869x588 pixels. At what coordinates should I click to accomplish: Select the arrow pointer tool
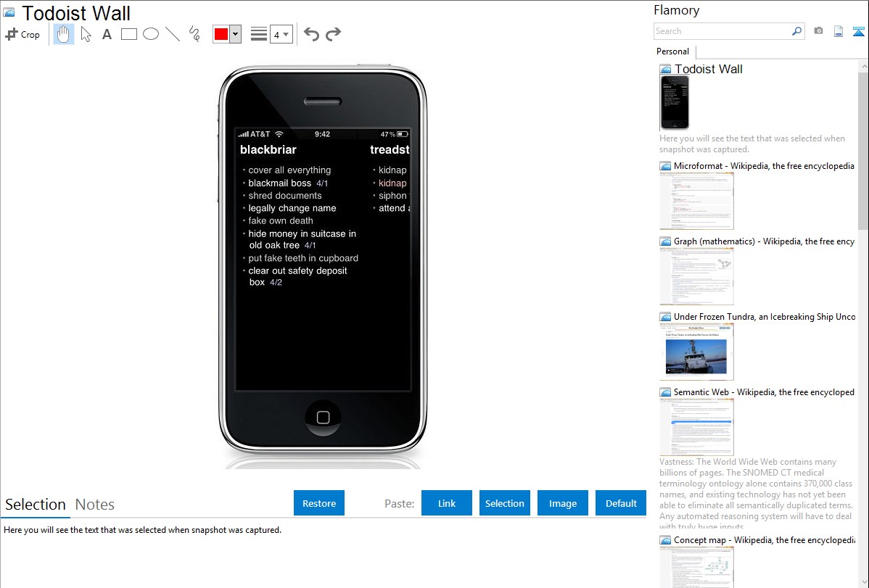pos(86,34)
